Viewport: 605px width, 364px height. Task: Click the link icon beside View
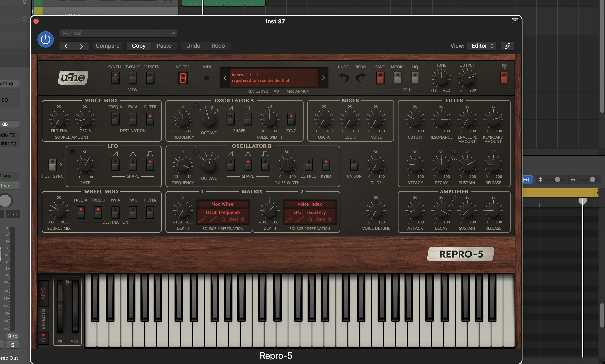click(507, 46)
